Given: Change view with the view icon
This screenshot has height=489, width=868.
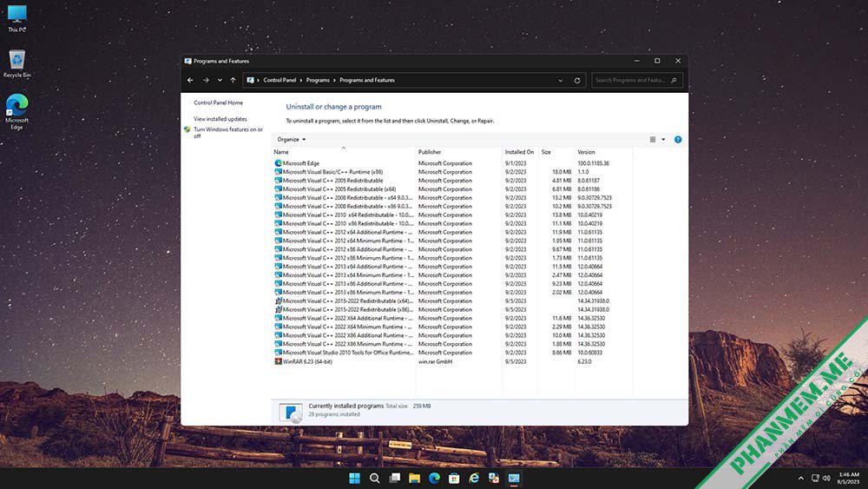Looking at the screenshot, I should click(x=653, y=140).
